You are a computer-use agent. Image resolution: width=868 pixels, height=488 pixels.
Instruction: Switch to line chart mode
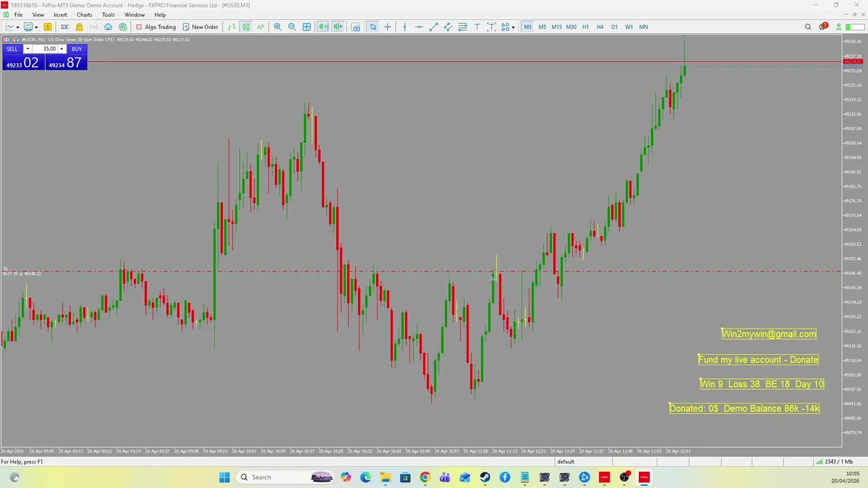pyautogui.click(x=260, y=27)
